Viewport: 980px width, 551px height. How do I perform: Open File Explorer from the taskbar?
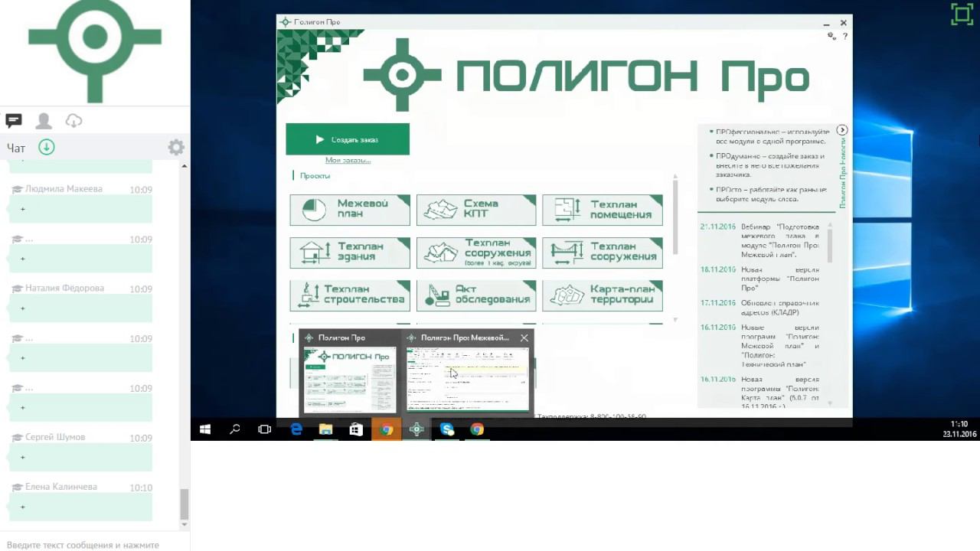(326, 429)
